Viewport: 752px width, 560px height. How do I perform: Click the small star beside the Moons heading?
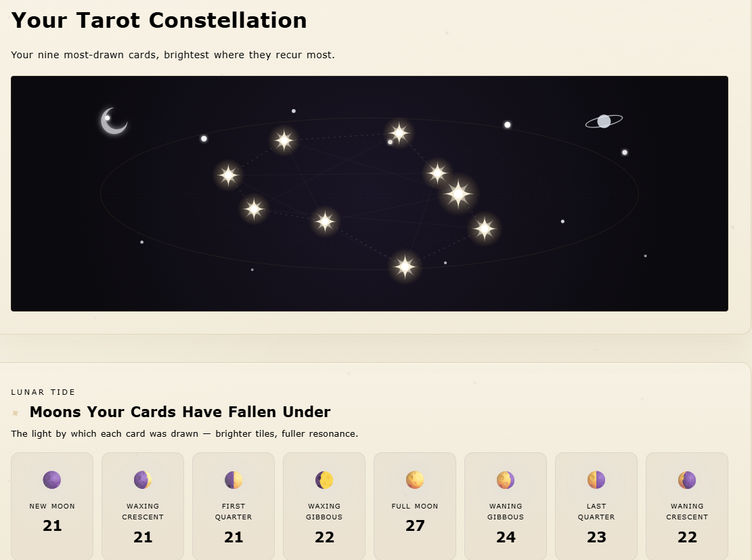(x=16, y=412)
